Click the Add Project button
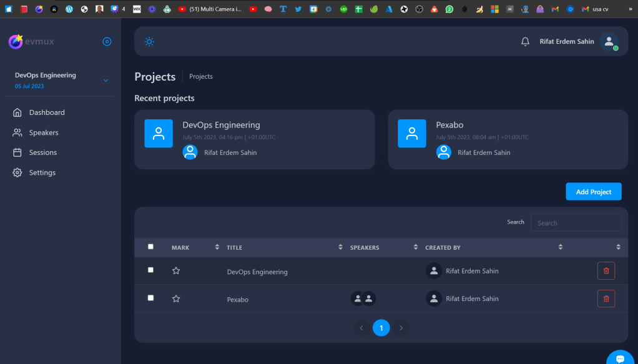638x364 pixels. [x=594, y=191]
